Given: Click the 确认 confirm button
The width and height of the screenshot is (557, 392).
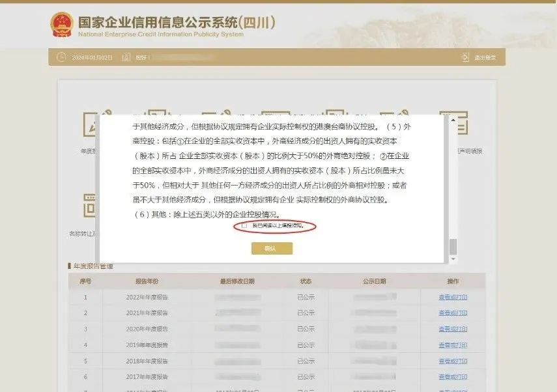Looking at the screenshot, I should (x=272, y=248).
